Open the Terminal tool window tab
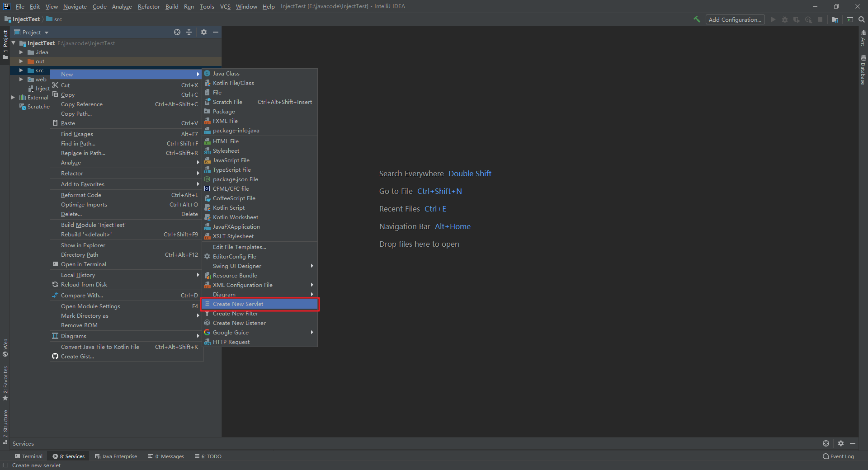Image resolution: width=868 pixels, height=470 pixels. point(28,456)
